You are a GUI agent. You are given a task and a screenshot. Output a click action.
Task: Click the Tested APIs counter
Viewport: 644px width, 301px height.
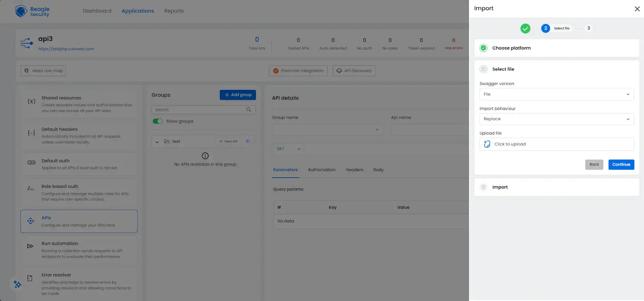298,44
